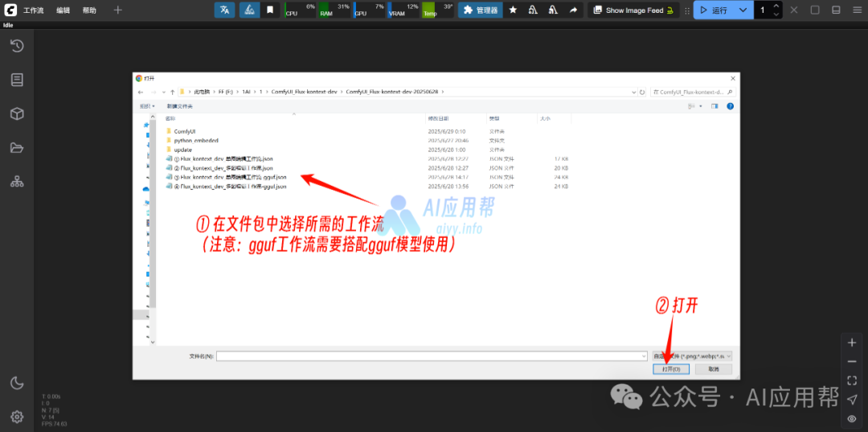Toggle dark mode moon icon
This screenshot has width=868, height=432.
(17, 382)
